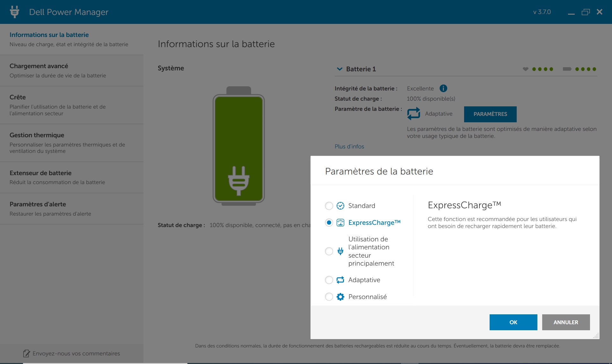Click the heart battery health indicator
The height and width of the screenshot is (364, 612).
coord(526,69)
